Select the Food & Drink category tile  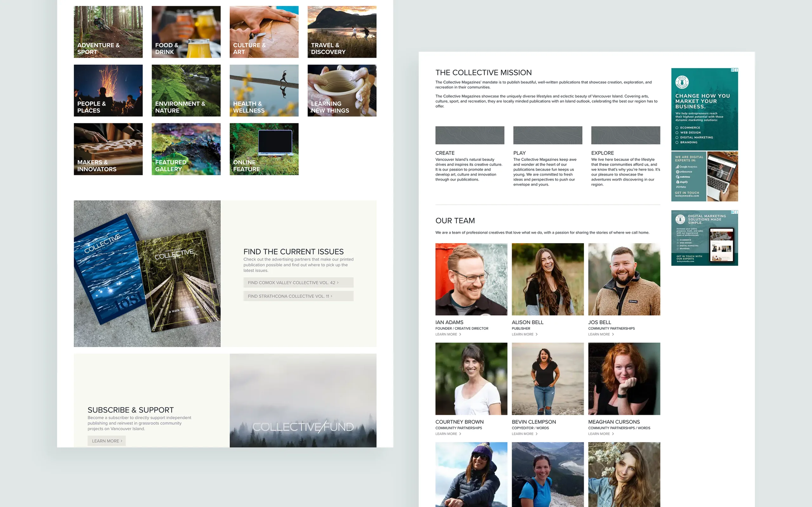point(186,32)
